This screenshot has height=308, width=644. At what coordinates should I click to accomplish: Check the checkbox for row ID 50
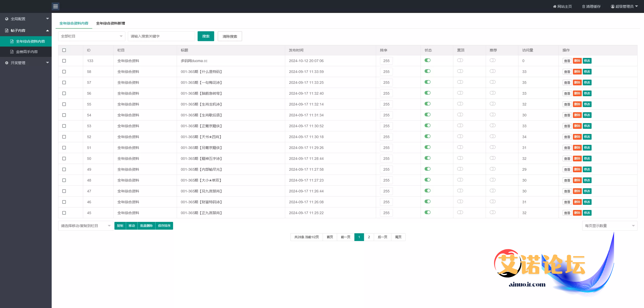coord(64,159)
